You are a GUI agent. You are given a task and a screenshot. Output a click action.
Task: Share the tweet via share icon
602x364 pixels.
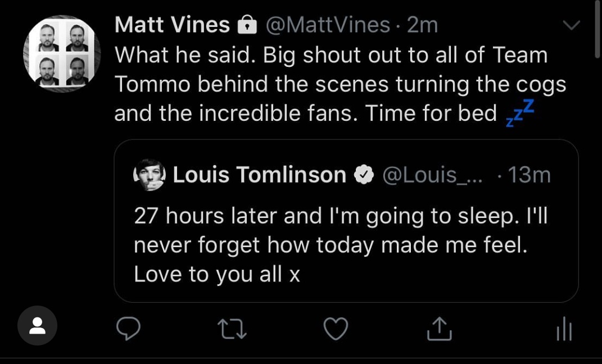coord(440,329)
